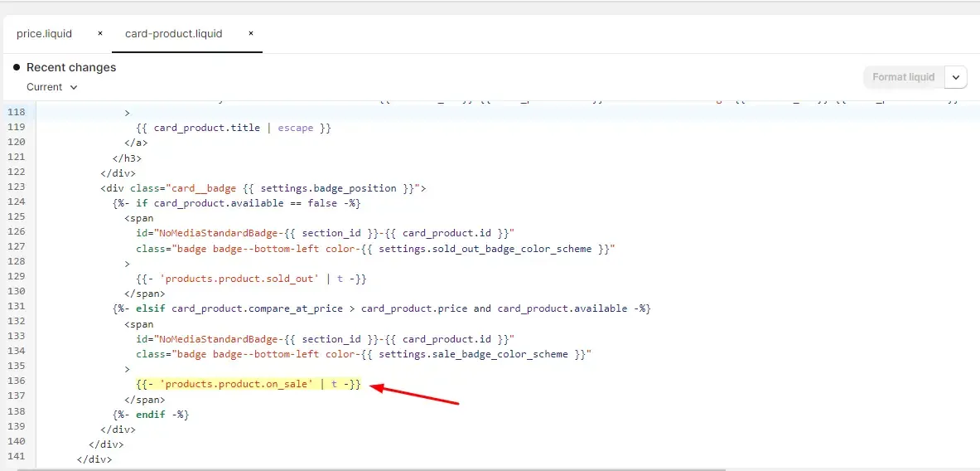This screenshot has height=471, width=980.
Task: Click the id="NoMediaStandardBadge line 133
Action: (x=325, y=339)
